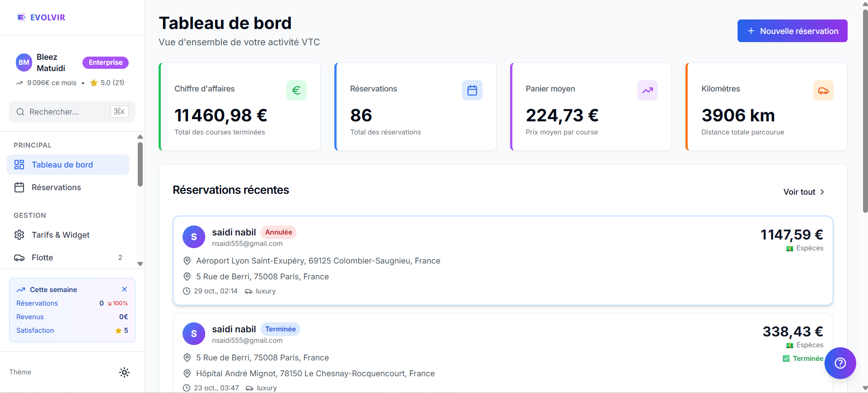Click the Enterprise plan badge
Screen dimensions: 868x393
coord(106,62)
